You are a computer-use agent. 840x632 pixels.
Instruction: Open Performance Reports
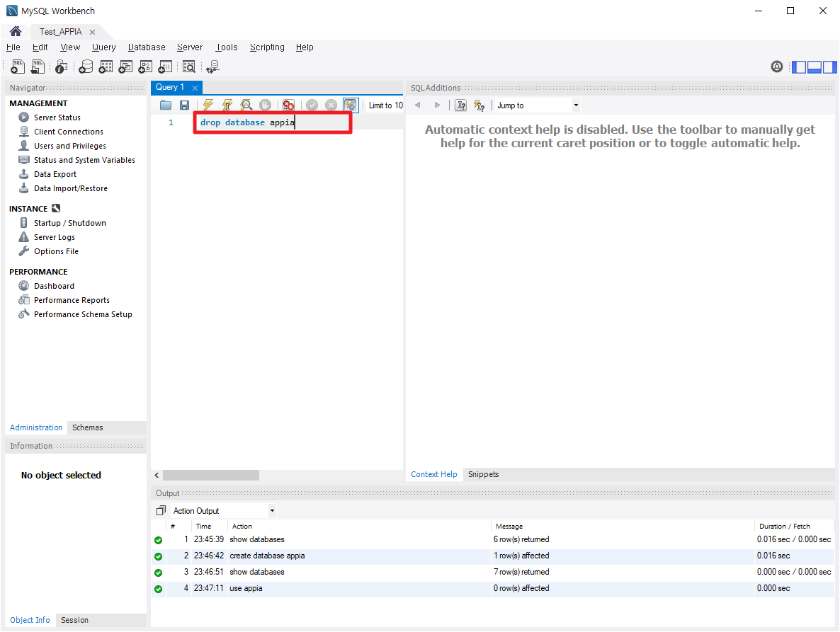click(x=72, y=299)
